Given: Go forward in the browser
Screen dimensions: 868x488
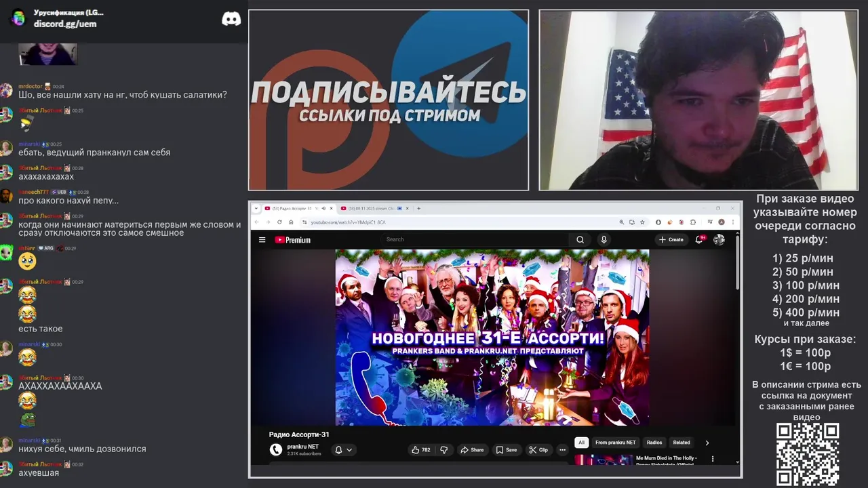Looking at the screenshot, I should pos(268,222).
